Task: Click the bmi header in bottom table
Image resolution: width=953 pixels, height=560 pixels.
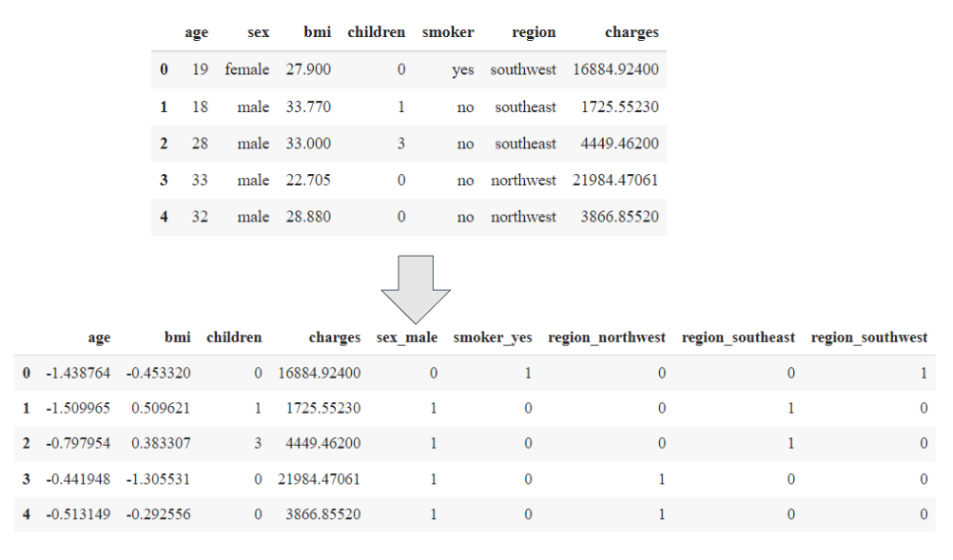Action: click(x=177, y=338)
